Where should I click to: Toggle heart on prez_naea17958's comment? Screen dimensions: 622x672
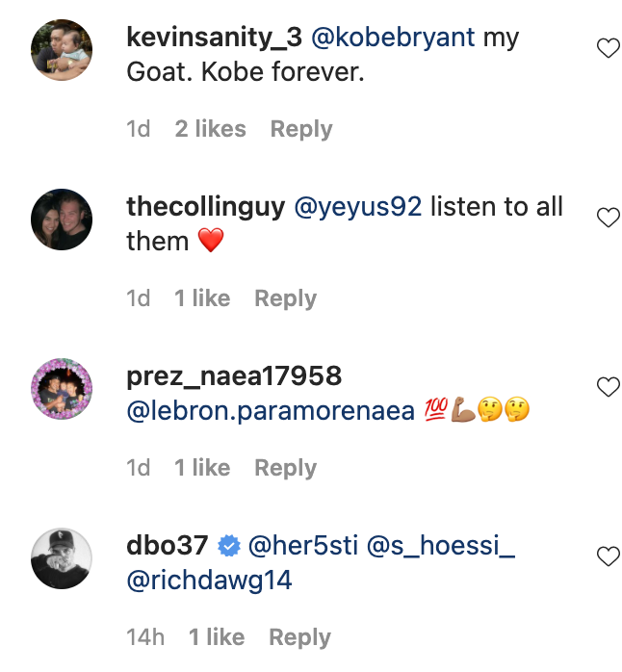[x=608, y=387]
